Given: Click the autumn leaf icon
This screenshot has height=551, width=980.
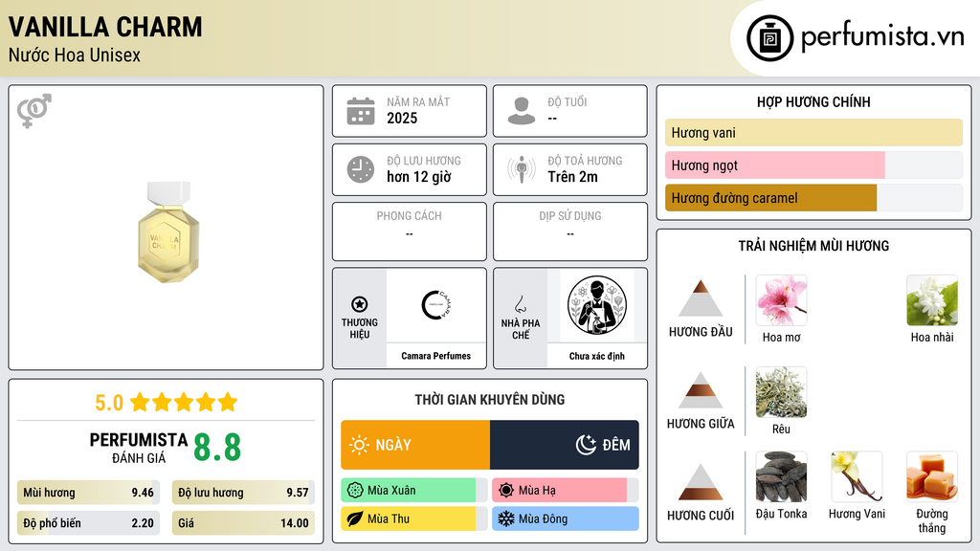Looking at the screenshot, I should click(355, 518).
